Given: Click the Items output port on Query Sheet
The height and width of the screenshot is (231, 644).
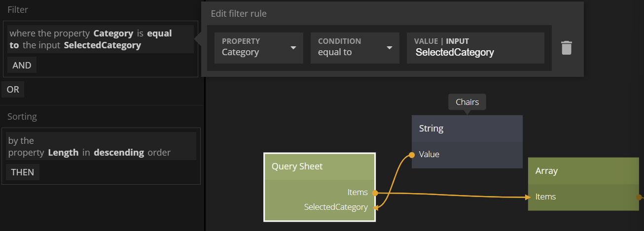Looking at the screenshot, I should pyautogui.click(x=375, y=193).
